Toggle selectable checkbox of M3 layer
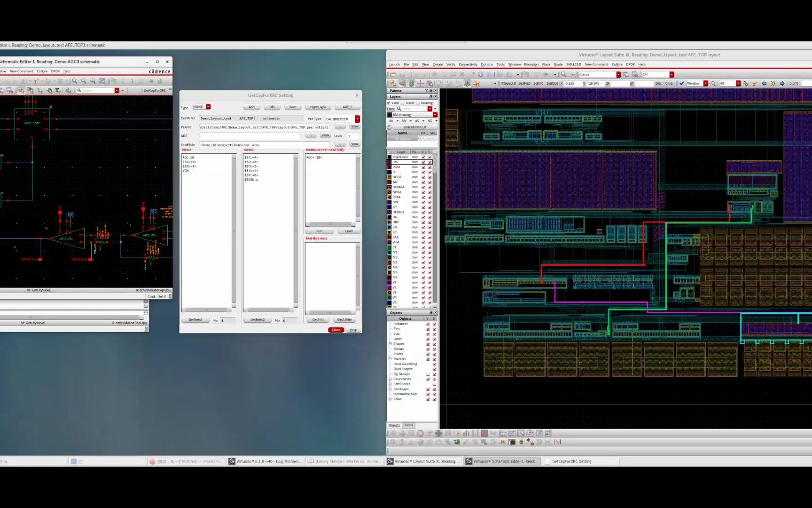Image resolution: width=812 pixels, height=508 pixels. (429, 262)
